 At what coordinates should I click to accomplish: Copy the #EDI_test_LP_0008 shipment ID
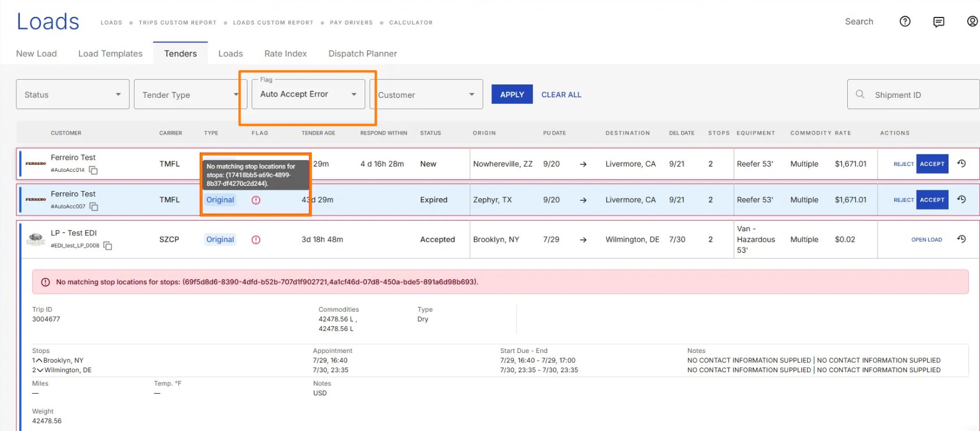[x=108, y=246]
